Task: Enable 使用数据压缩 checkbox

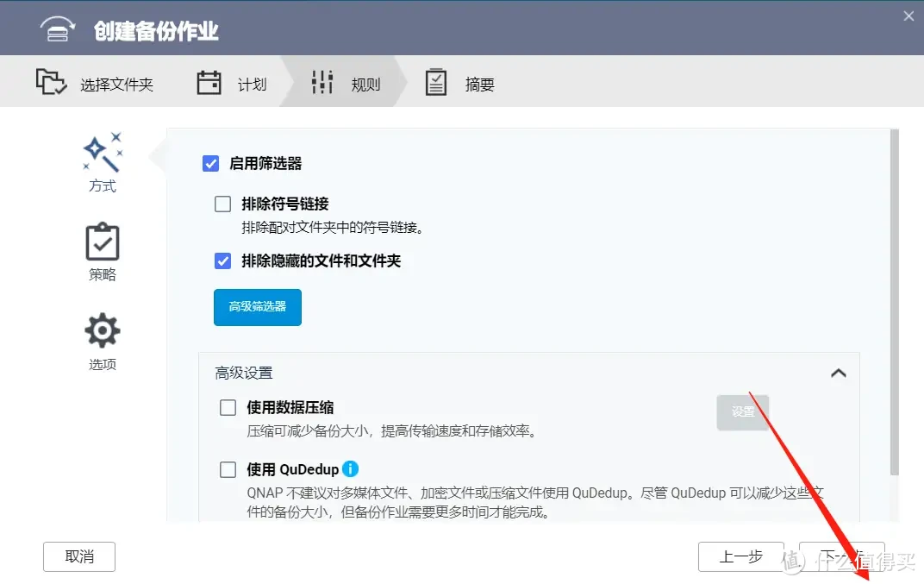Action: coord(228,407)
